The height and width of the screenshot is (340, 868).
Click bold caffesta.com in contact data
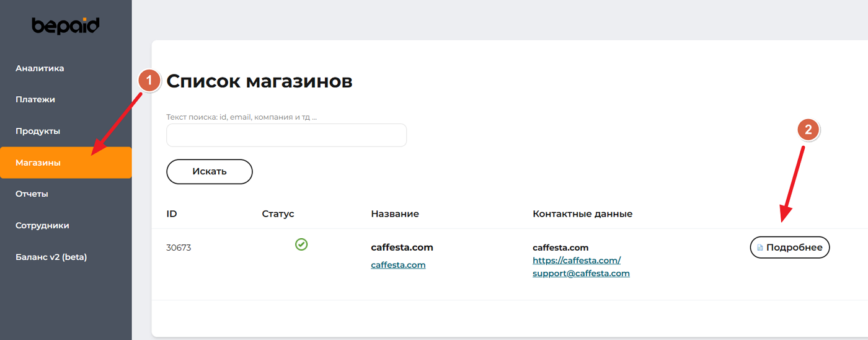point(560,248)
